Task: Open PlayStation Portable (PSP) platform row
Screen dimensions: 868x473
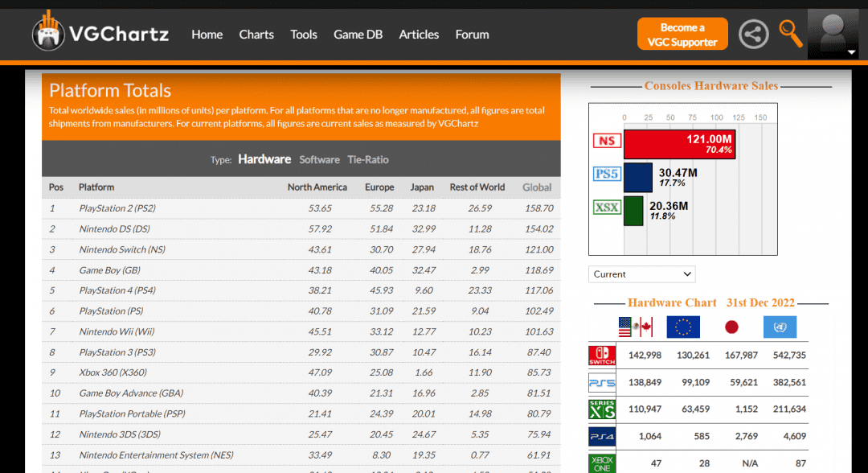Action: (x=301, y=413)
